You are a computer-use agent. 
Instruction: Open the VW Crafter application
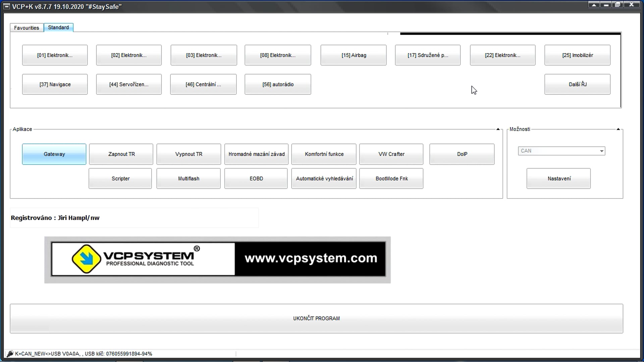(x=391, y=154)
